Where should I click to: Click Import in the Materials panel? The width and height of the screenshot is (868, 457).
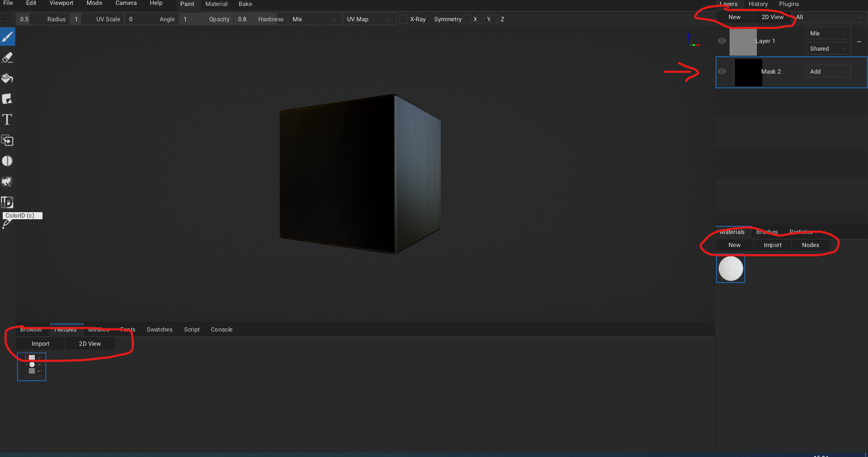click(x=773, y=245)
